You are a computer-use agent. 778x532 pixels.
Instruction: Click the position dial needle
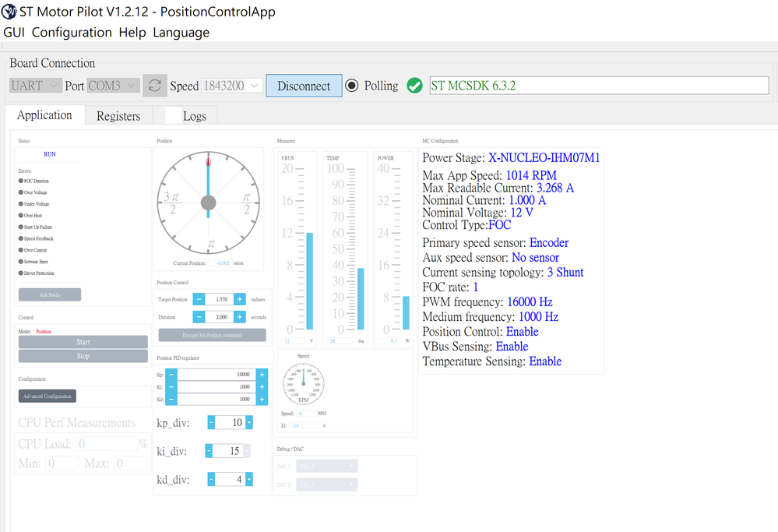click(209, 186)
